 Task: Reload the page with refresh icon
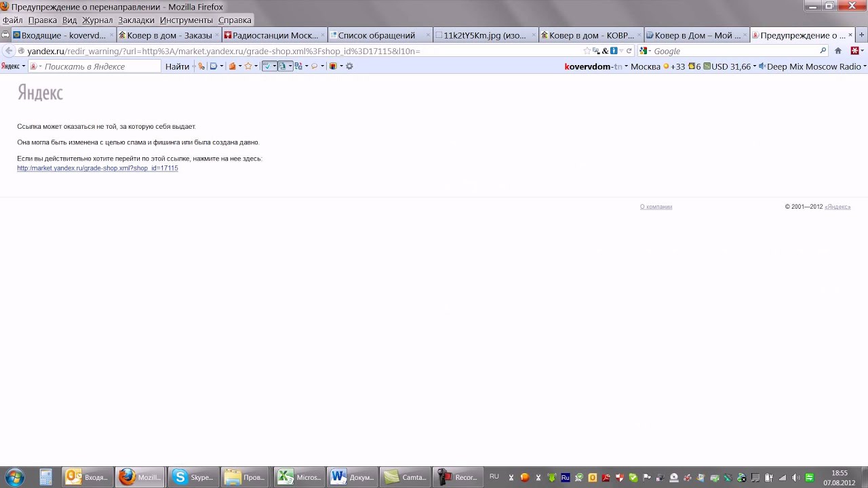(x=629, y=51)
